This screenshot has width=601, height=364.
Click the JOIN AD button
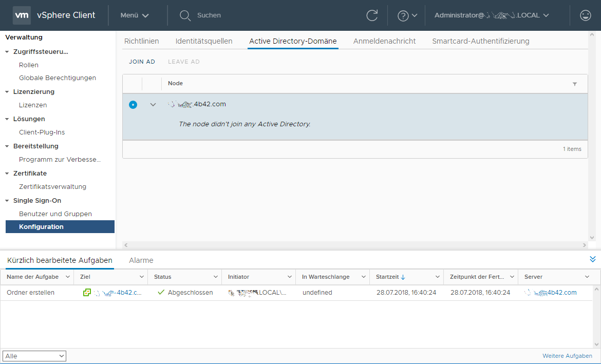tap(142, 62)
